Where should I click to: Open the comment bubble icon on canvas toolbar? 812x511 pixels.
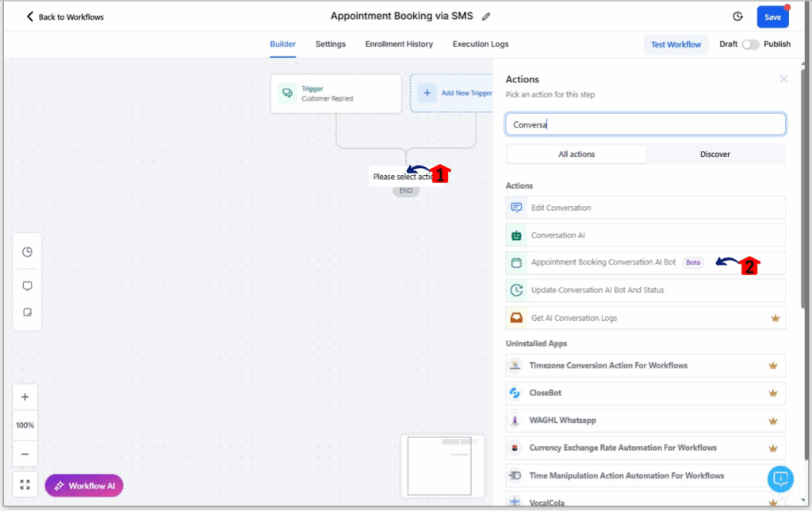pos(27,286)
